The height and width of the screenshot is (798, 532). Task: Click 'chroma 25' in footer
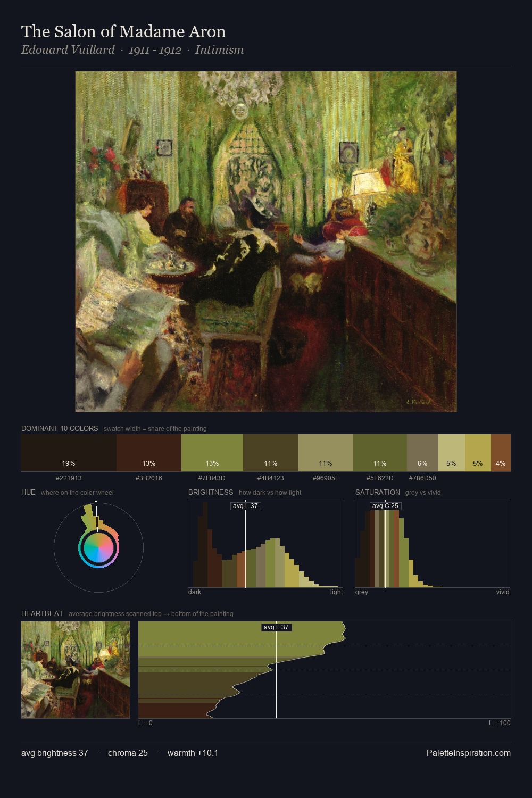point(128,753)
